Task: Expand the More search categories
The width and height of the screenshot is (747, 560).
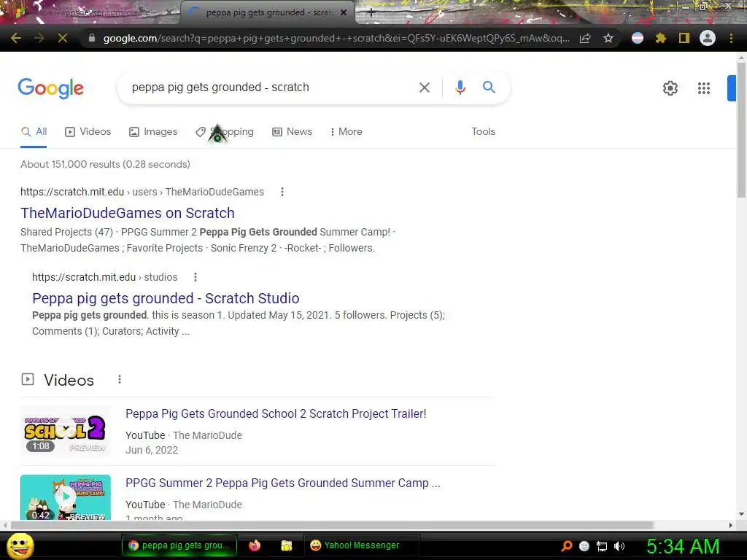Action: coord(347,132)
